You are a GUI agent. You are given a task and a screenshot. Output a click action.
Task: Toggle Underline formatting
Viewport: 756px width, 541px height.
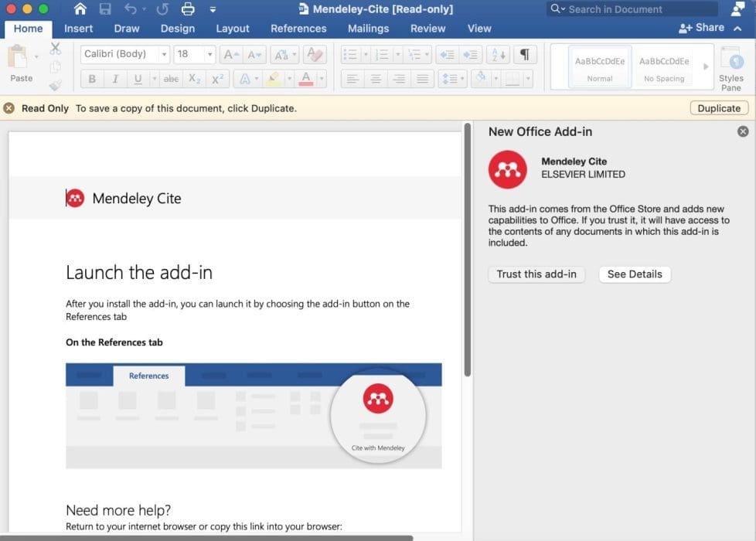coord(138,78)
